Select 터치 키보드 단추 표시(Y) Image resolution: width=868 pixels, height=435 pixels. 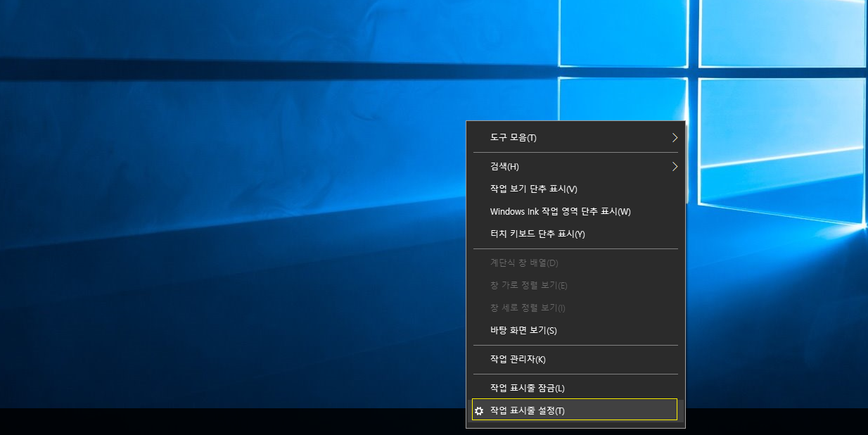click(x=575, y=234)
